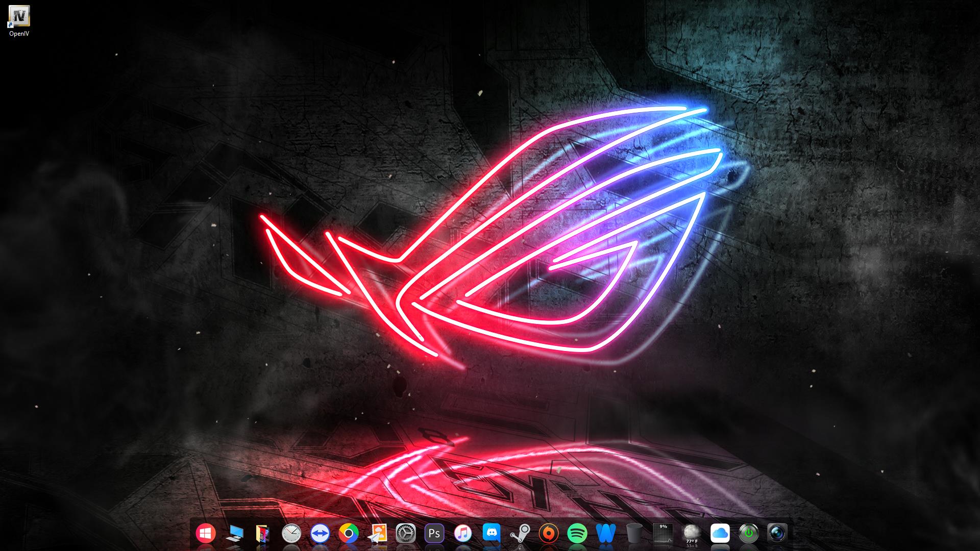Viewport: 980px width, 551px height.
Task: Open the Origin launcher icon
Action: tap(549, 534)
